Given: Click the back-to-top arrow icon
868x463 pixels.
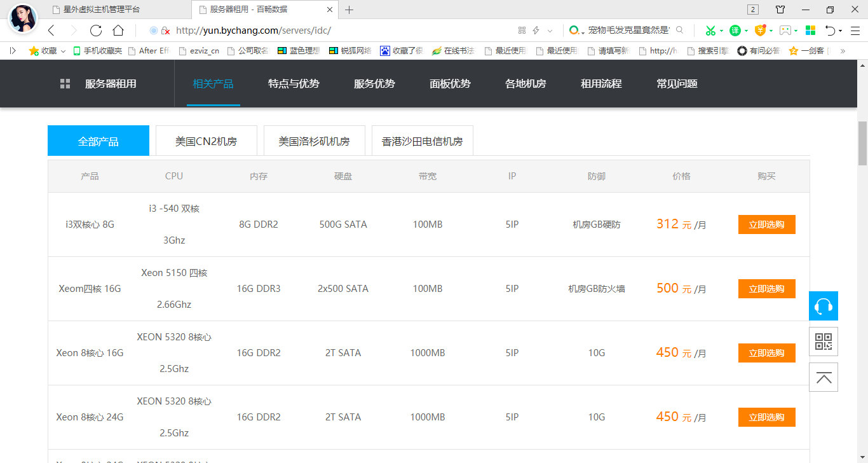Looking at the screenshot, I should pos(824,377).
